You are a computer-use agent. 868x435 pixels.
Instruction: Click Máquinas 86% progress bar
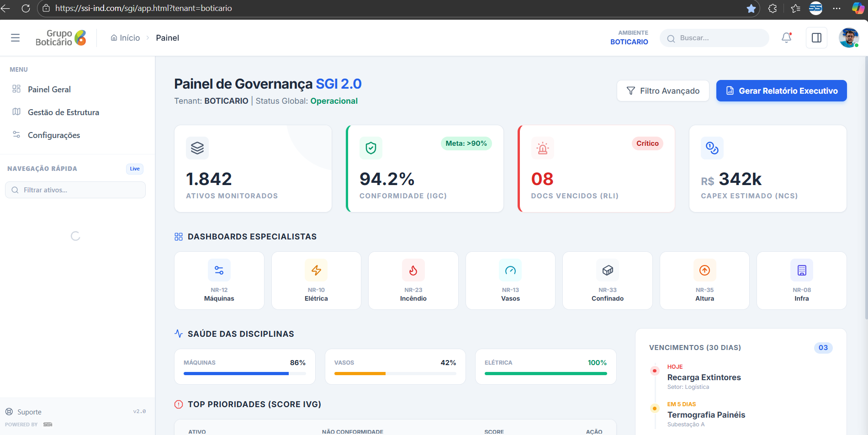[244, 373]
